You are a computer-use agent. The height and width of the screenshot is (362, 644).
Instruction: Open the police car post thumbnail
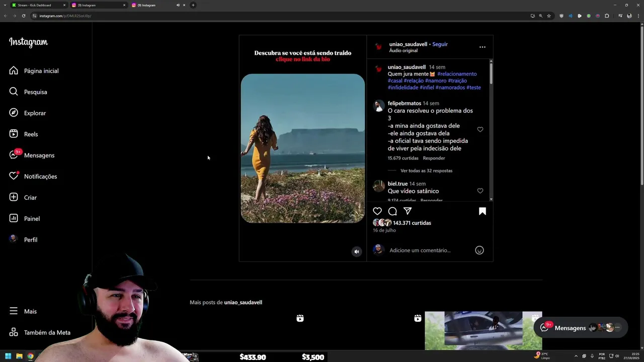(483, 330)
